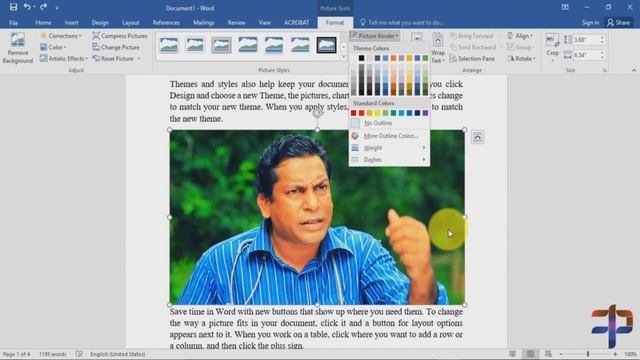Viewport: 640px width, 360px height.
Task: Open the Picture Border dropdown
Action: click(x=375, y=36)
